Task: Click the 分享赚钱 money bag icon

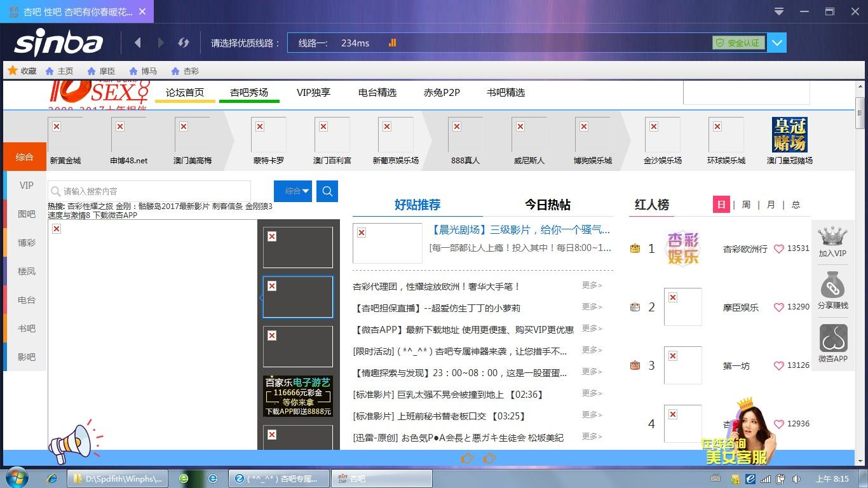Action: (x=832, y=287)
